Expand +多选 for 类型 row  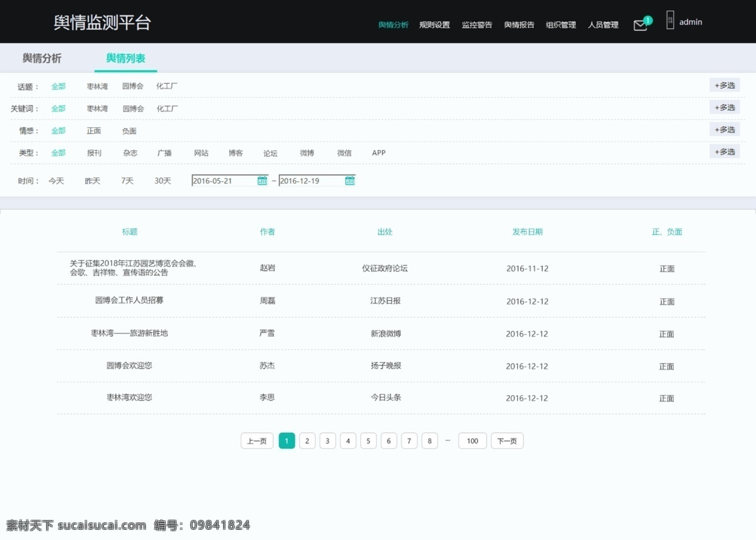pos(724,151)
